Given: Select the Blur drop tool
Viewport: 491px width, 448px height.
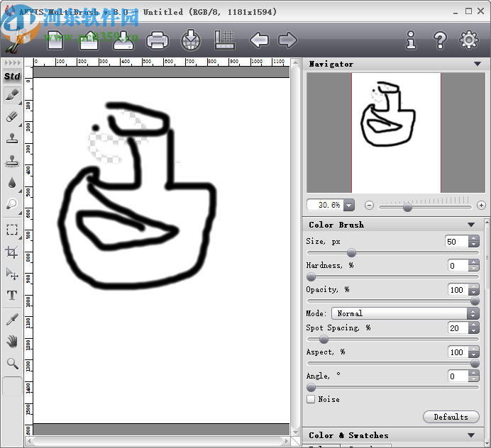Looking at the screenshot, I should (x=12, y=183).
